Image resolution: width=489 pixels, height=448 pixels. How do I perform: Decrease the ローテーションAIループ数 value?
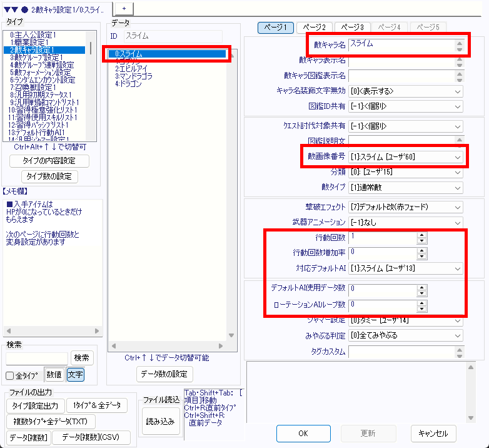tap(422, 308)
